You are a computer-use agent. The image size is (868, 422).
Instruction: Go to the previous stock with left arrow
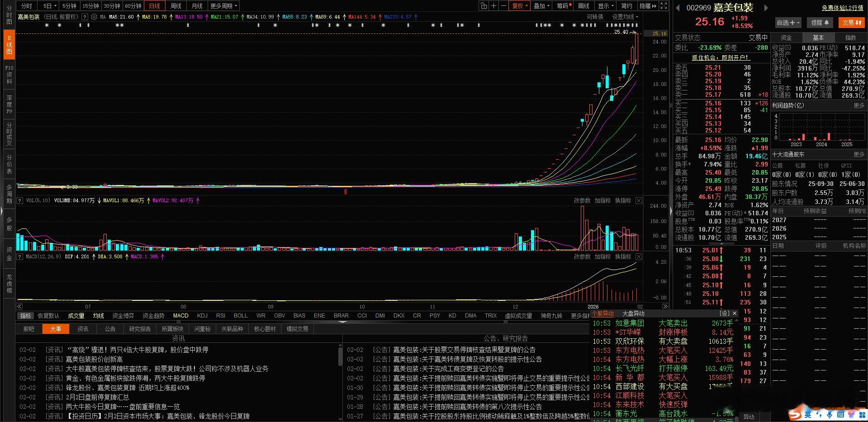pyautogui.click(x=678, y=8)
